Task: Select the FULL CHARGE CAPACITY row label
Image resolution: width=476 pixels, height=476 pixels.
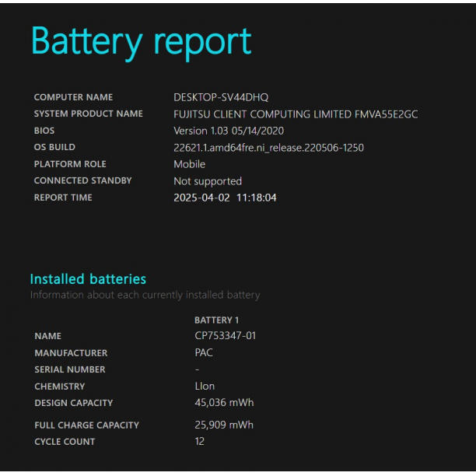Action: point(87,425)
